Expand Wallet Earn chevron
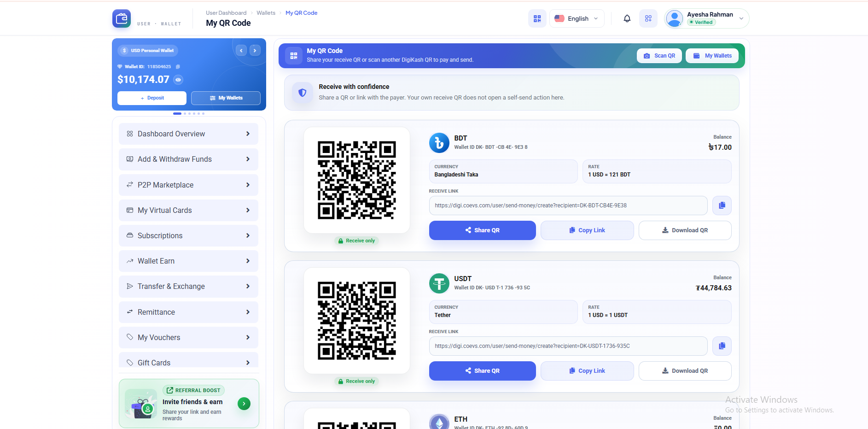This screenshot has width=868, height=429. tap(248, 261)
